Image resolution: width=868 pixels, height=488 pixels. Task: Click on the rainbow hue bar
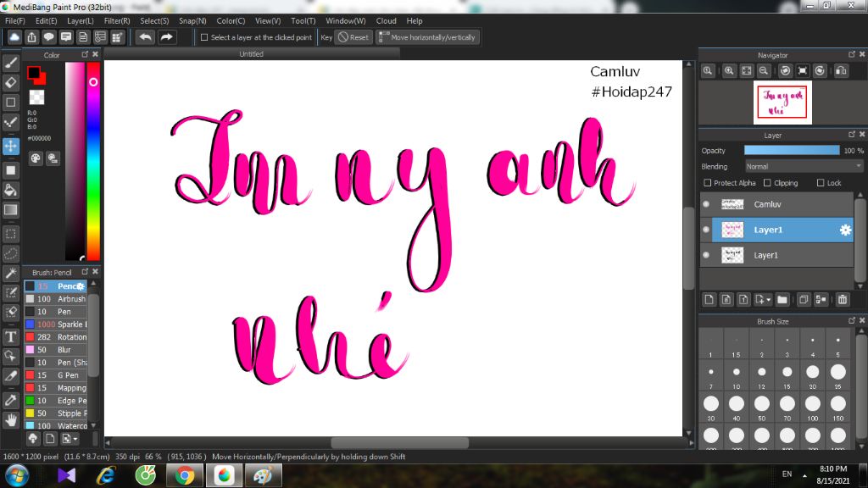[x=93, y=160]
